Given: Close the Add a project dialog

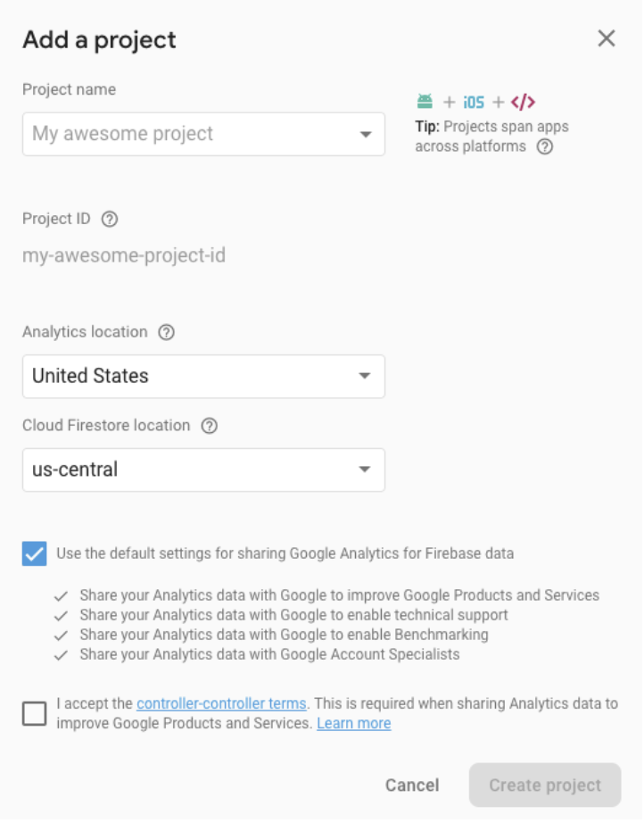Looking at the screenshot, I should pos(607,38).
